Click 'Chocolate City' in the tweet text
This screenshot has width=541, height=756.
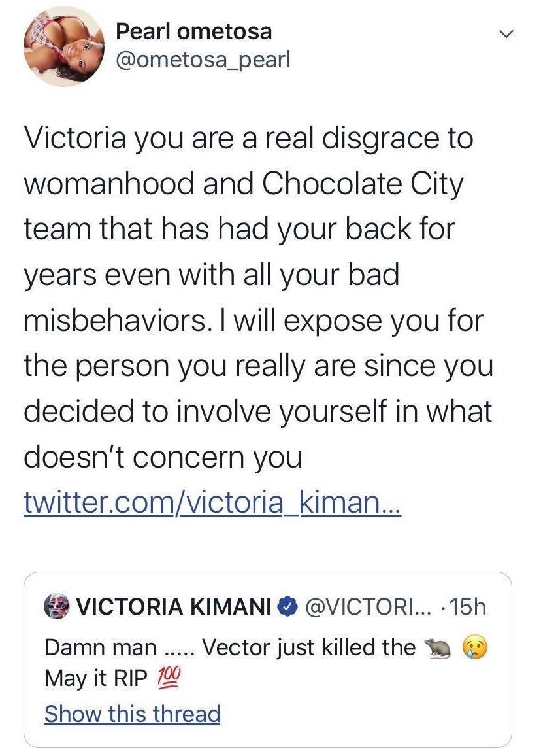click(363, 184)
